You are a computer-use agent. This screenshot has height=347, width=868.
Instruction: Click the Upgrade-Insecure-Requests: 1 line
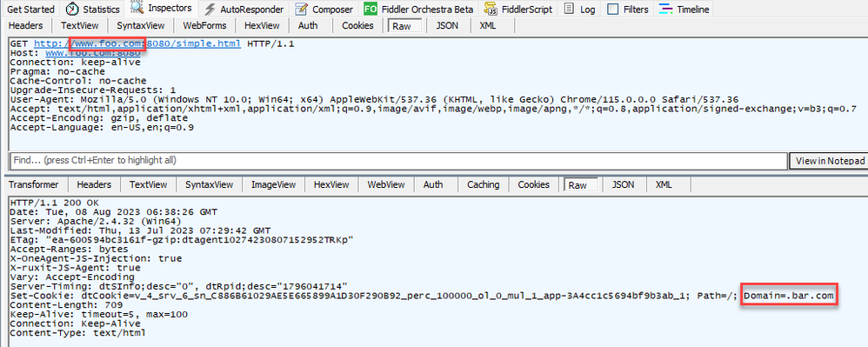click(x=93, y=90)
